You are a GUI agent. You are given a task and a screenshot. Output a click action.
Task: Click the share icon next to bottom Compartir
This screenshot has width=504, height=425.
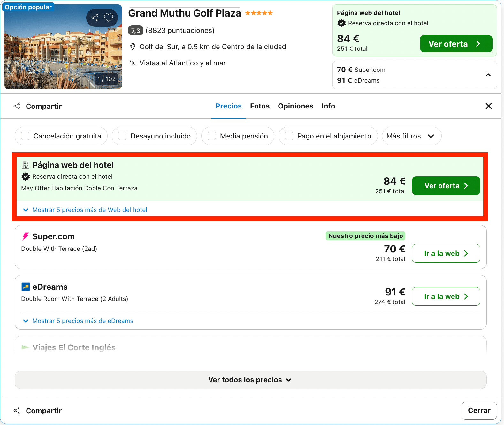click(x=17, y=411)
